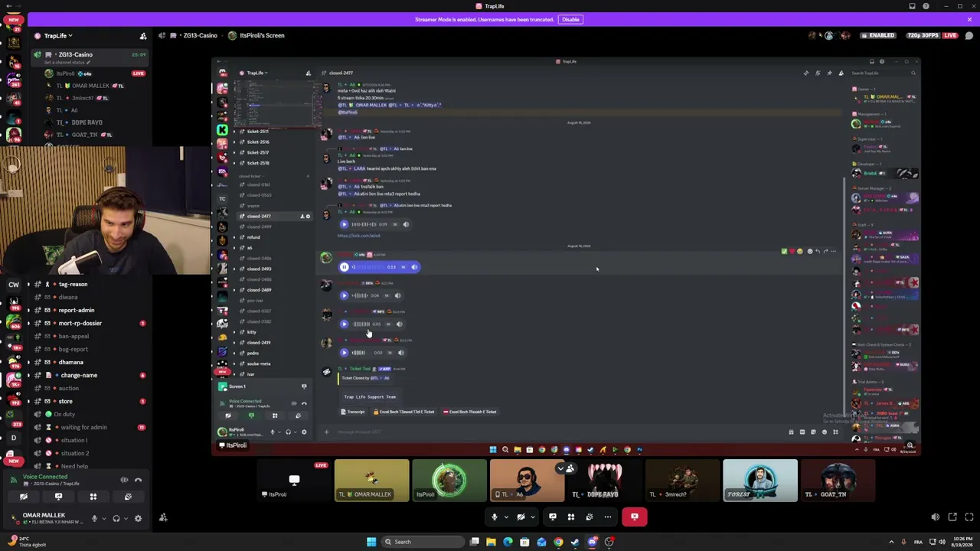
Task: Select GOAT_TN participant tile
Action: (838, 481)
